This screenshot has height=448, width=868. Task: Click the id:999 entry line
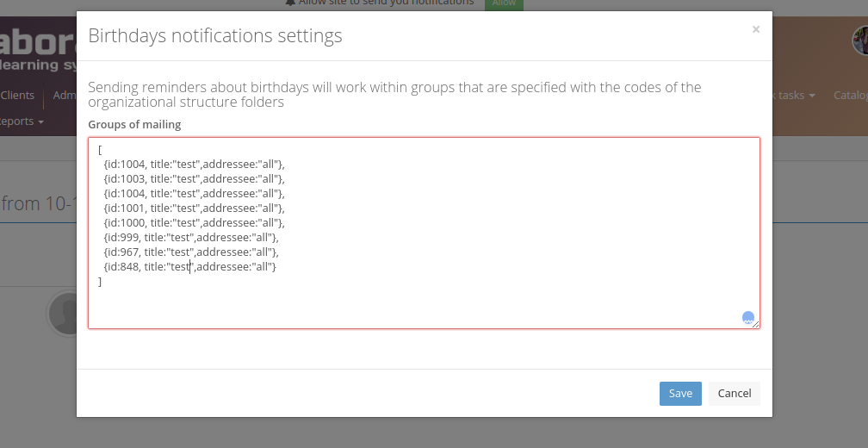tap(190, 237)
